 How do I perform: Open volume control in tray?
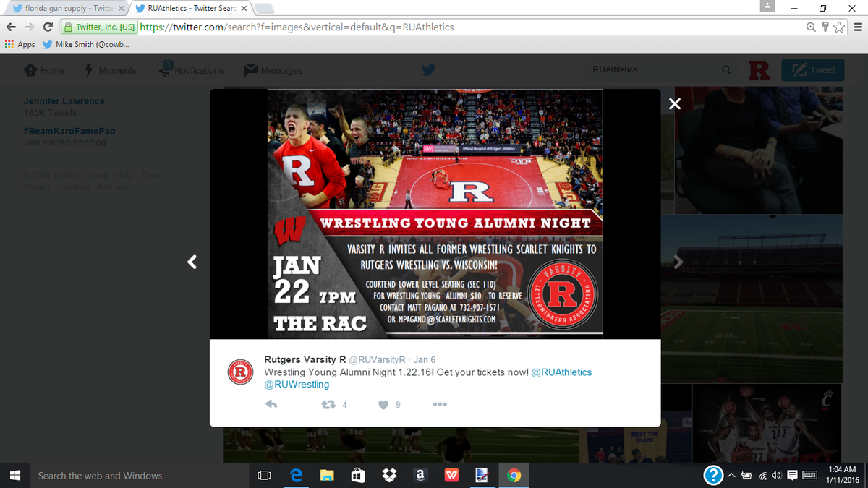(x=776, y=475)
